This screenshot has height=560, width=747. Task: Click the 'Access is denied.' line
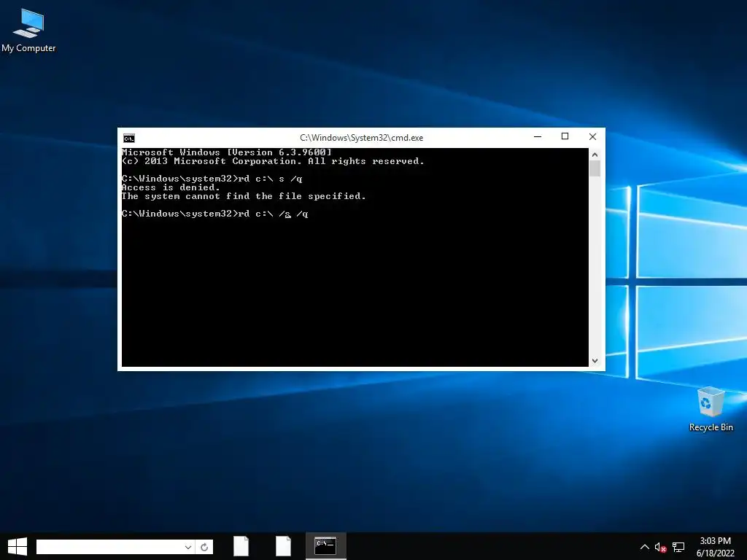[x=171, y=187]
